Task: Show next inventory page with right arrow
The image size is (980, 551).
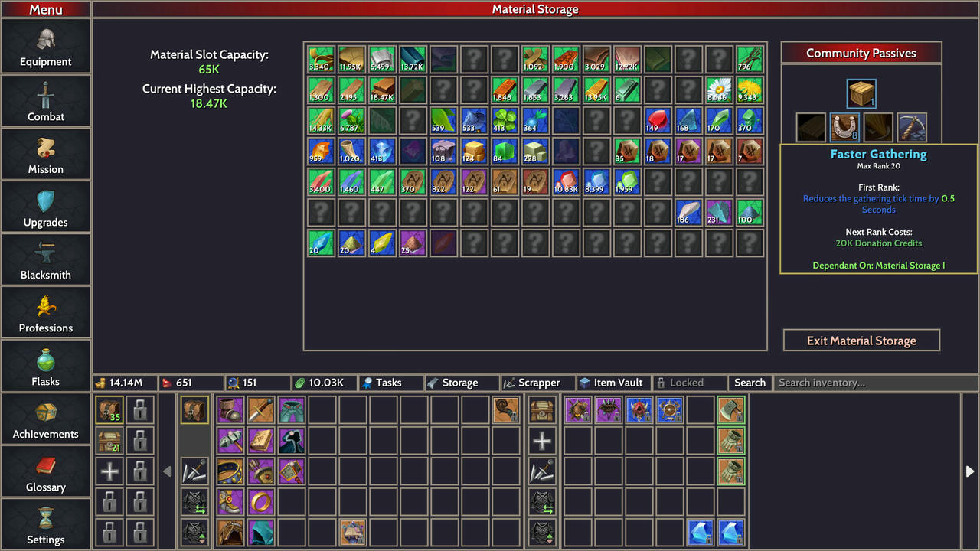Action: 969,471
